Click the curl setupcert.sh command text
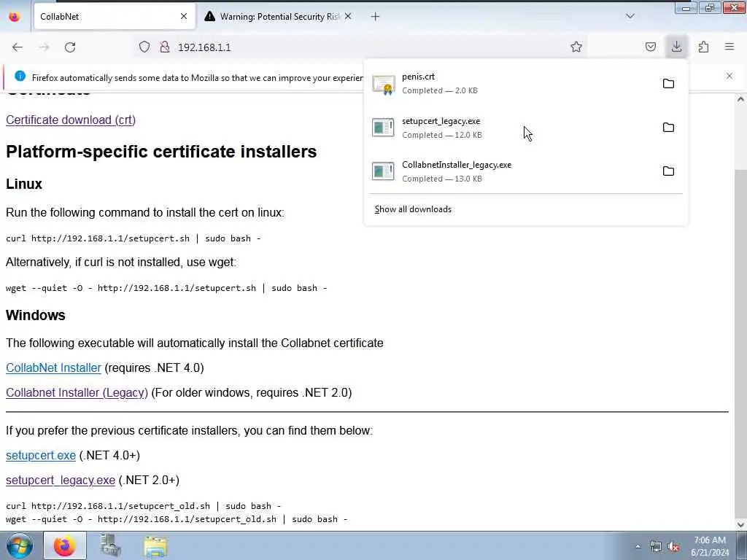Viewport: 747px width, 560px height. coord(133,238)
